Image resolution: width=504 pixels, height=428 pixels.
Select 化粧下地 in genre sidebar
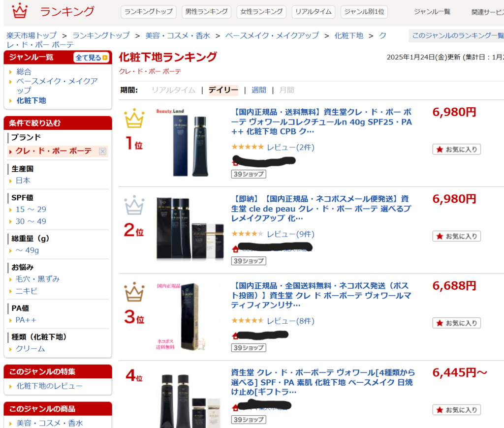tap(31, 100)
